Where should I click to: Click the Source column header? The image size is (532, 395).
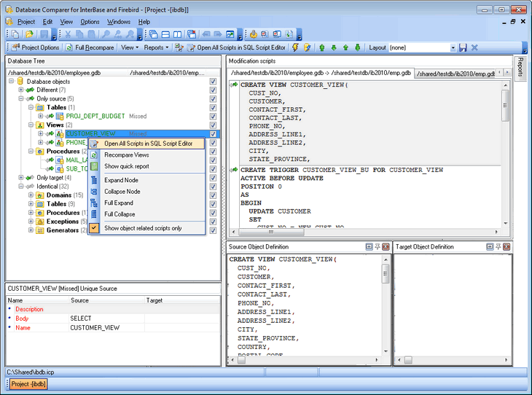click(106, 300)
